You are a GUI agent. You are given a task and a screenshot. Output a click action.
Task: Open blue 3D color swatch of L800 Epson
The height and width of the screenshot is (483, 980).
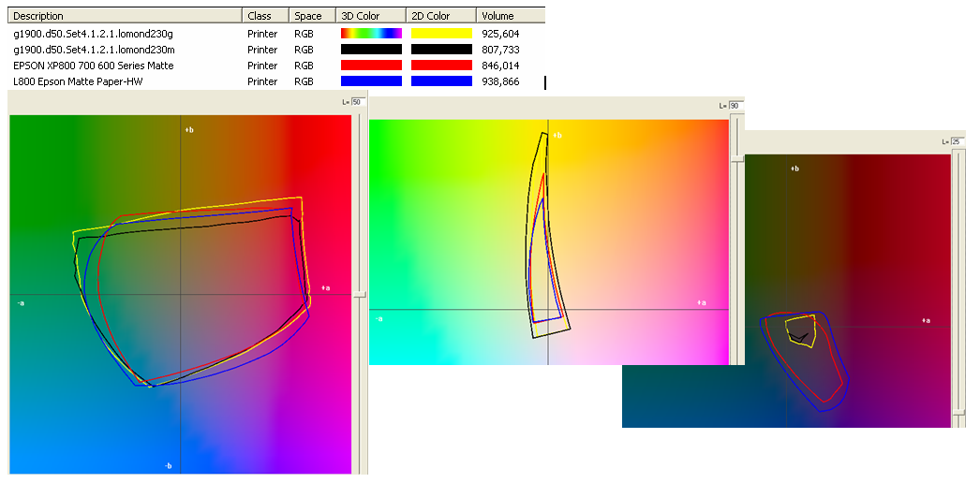tap(371, 81)
